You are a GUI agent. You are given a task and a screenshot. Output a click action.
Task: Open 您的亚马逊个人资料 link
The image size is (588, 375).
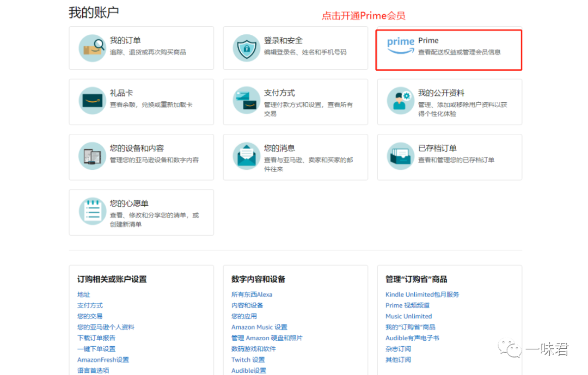pyautogui.click(x=106, y=327)
